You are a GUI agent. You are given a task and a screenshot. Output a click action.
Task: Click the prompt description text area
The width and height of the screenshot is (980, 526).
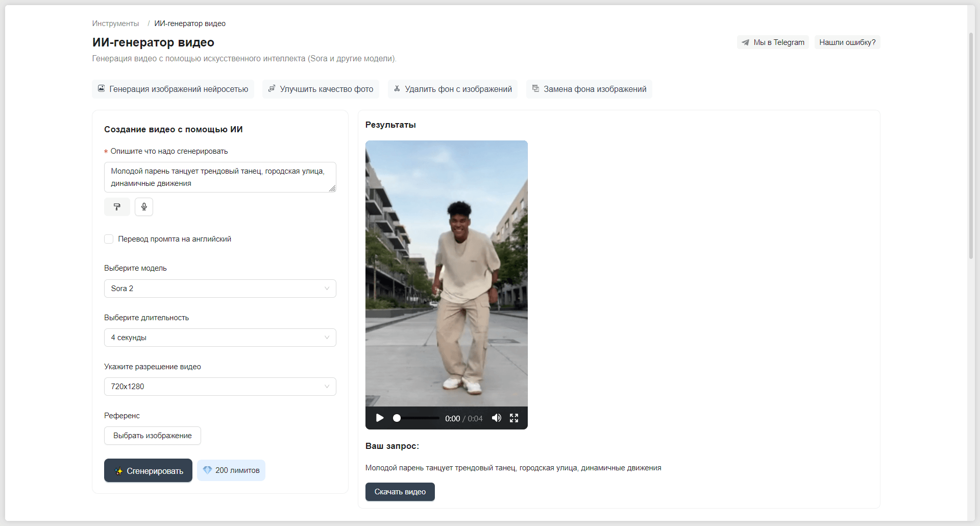coord(220,177)
